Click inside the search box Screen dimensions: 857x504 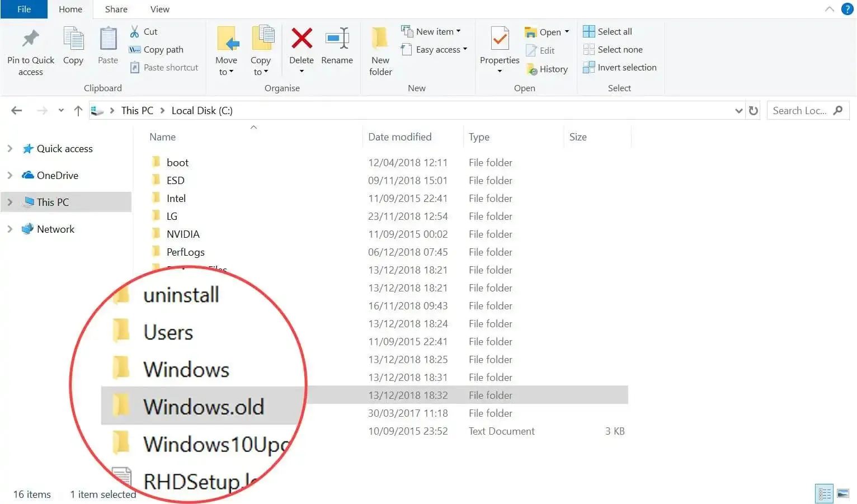[x=800, y=110]
